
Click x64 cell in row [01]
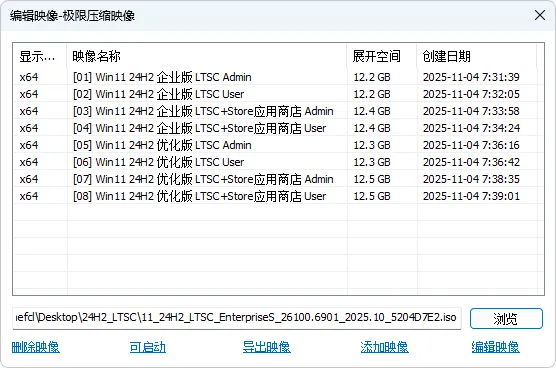click(29, 77)
